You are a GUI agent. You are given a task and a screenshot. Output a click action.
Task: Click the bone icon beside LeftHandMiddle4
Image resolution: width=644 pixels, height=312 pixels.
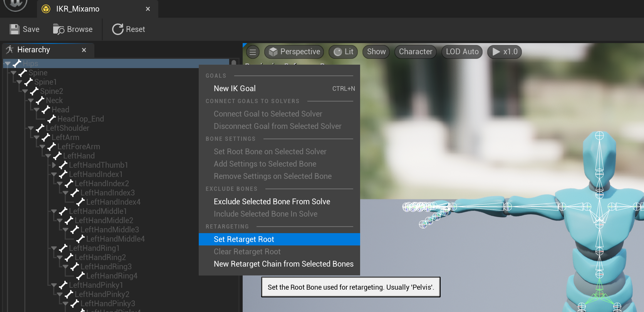[80, 239]
